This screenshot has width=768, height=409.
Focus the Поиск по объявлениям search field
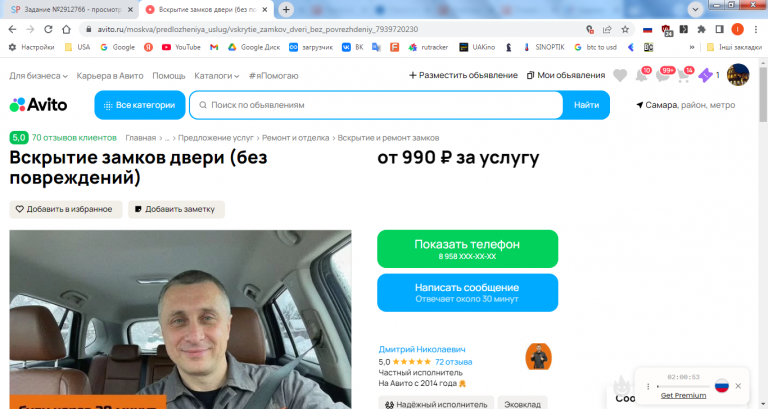(376, 105)
